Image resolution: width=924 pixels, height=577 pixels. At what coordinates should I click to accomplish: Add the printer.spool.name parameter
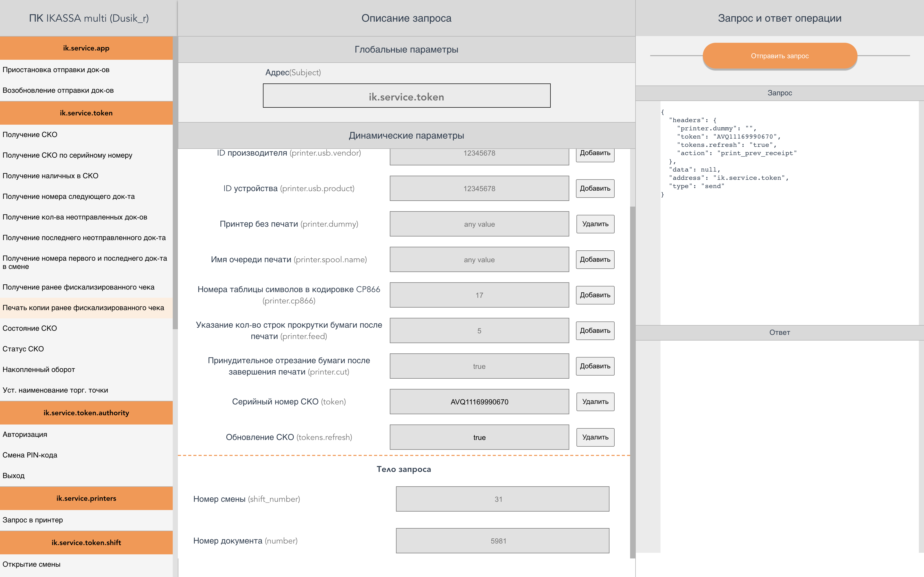tap(595, 259)
